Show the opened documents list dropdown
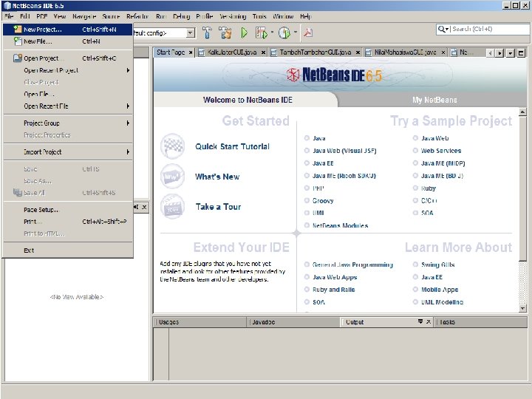 511,53
